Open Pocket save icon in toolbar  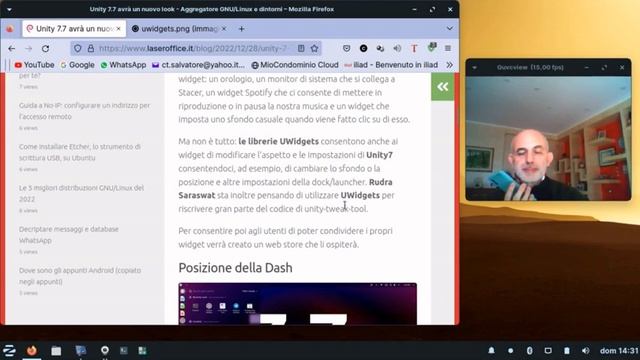point(347,48)
